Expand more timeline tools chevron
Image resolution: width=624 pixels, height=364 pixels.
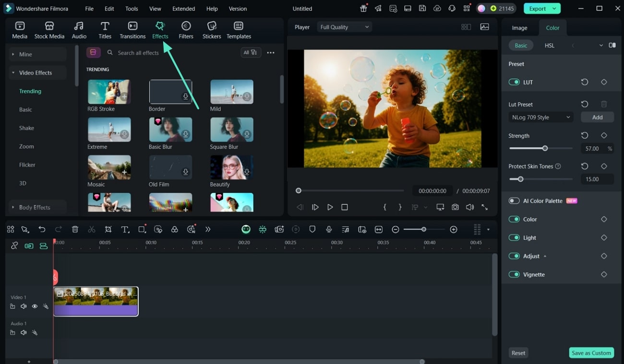click(x=208, y=230)
